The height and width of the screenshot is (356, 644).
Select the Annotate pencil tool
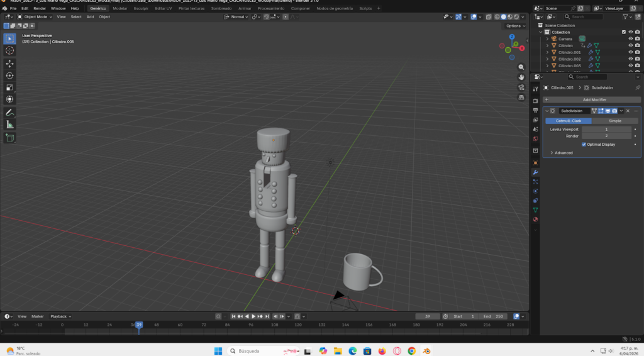[10, 113]
